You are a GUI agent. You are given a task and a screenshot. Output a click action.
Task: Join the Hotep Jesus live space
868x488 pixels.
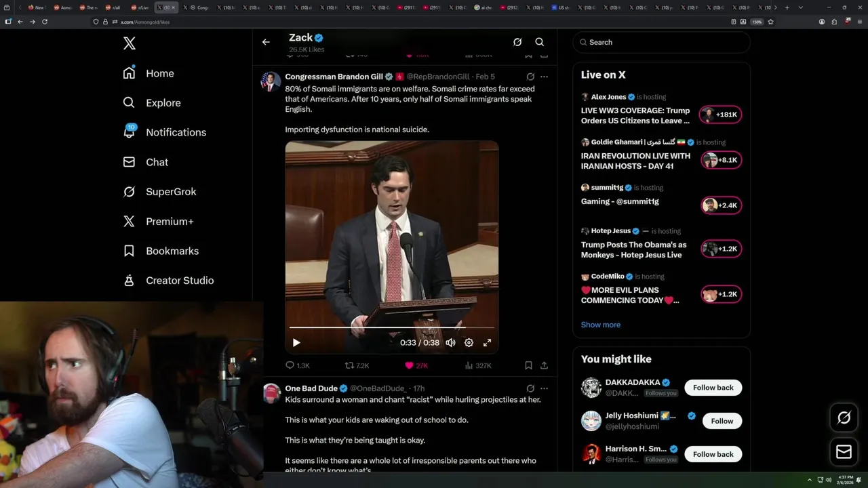[x=721, y=249]
